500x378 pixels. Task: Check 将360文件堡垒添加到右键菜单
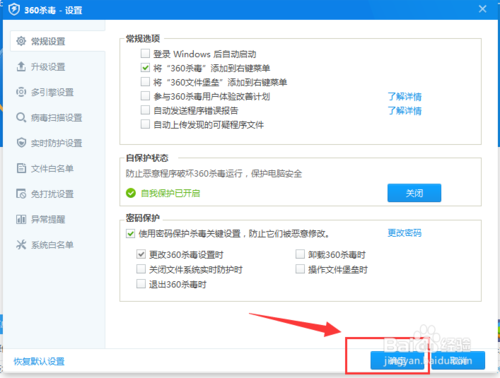[145, 82]
